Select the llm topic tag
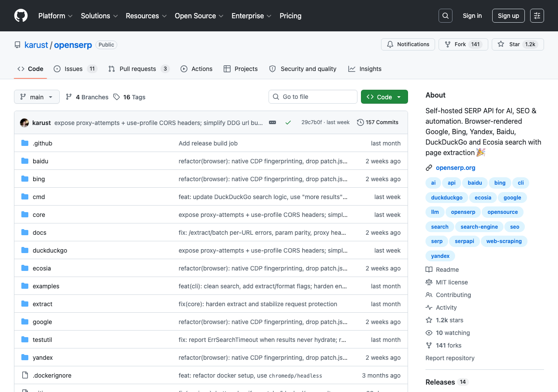Screen dimensions: 558x392 (x=435, y=212)
